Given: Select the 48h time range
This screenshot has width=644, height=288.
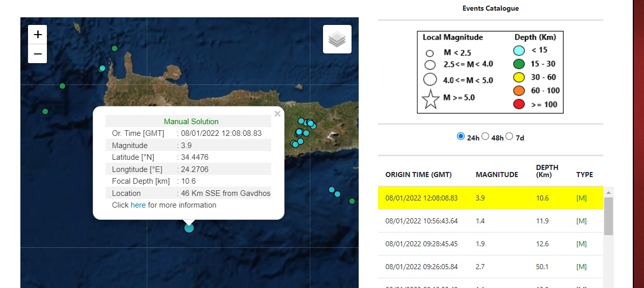Looking at the screenshot, I should [485, 136].
